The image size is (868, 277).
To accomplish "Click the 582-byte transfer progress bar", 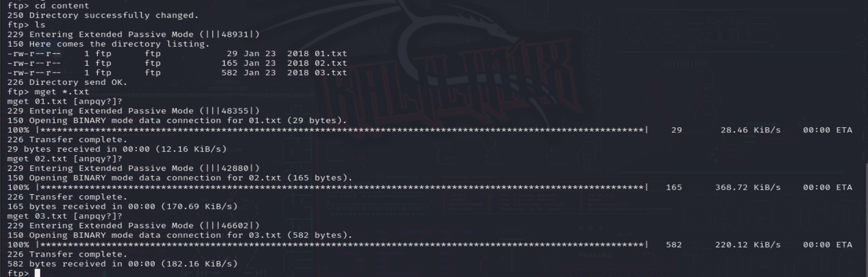I will (x=342, y=245).
